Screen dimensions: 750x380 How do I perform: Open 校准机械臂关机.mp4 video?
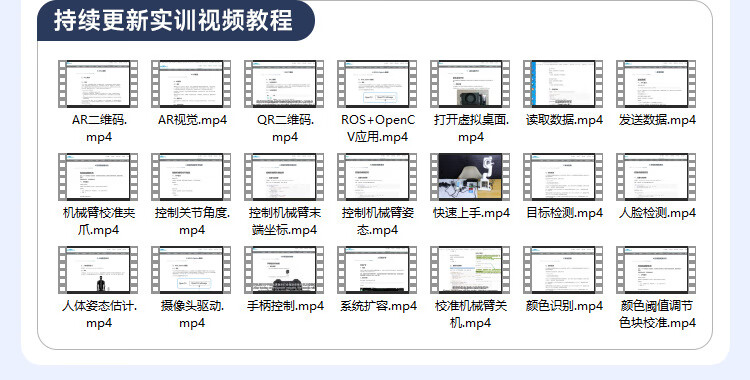click(470, 270)
